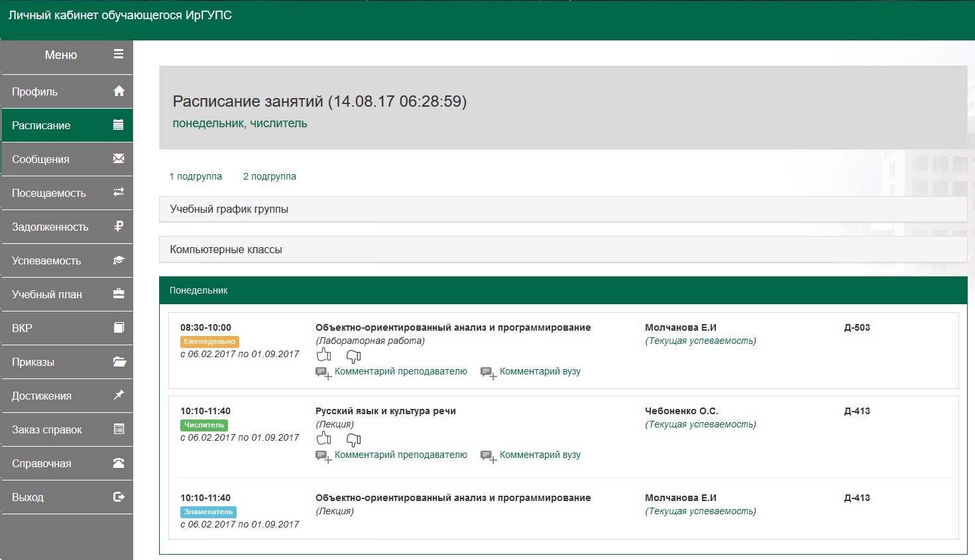This screenshot has width=975, height=560.
Task: Click the envelope icon beside Сообщения
Action: click(119, 158)
